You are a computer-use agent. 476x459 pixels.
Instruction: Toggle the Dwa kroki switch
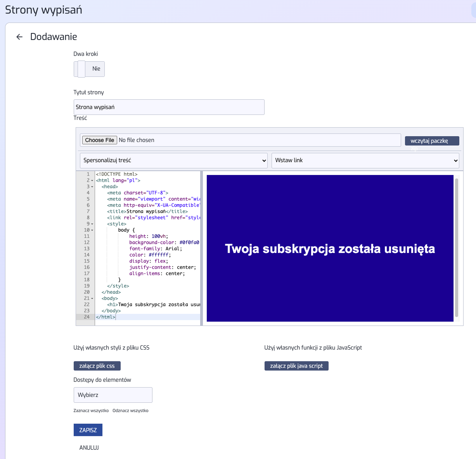89,69
